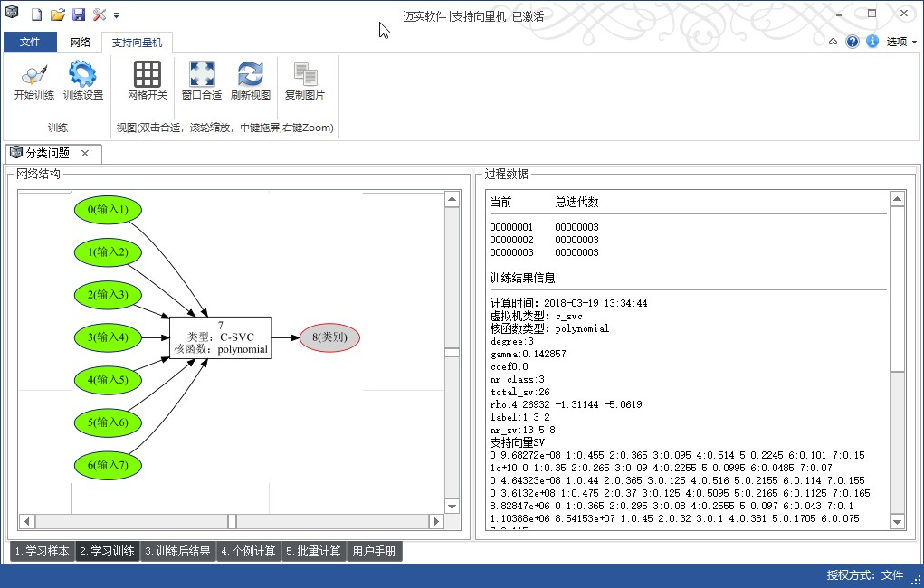This screenshot has width=924, height=588.
Task: Switch to the 网络 ribbon tab
Action: click(x=81, y=42)
